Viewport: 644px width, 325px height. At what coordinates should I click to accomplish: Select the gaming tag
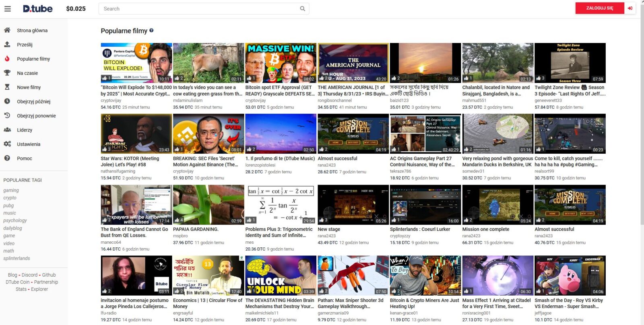tap(11, 190)
